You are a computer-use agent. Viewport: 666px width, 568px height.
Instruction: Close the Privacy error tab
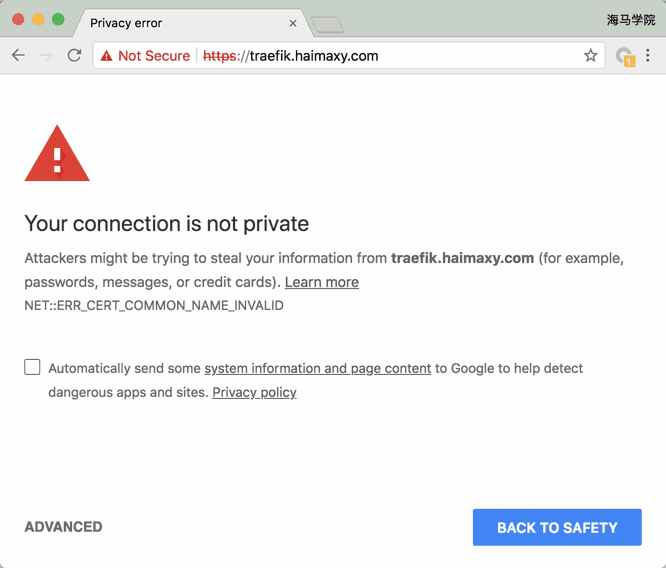tap(293, 23)
